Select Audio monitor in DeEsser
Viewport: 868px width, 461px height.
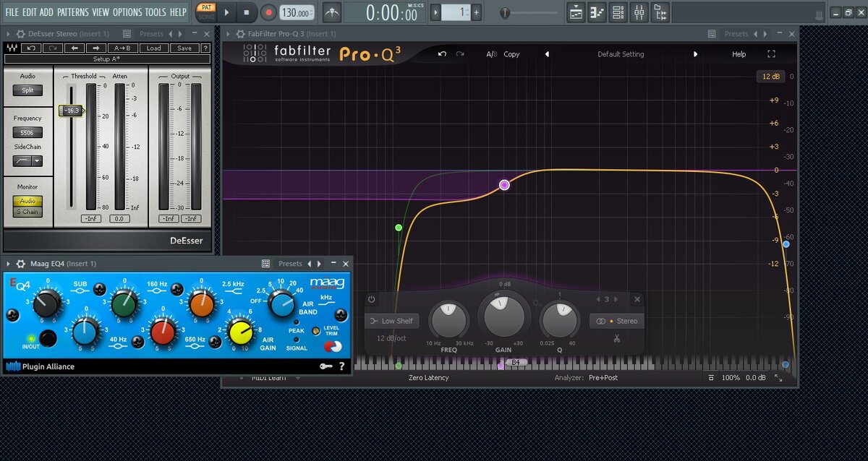27,202
